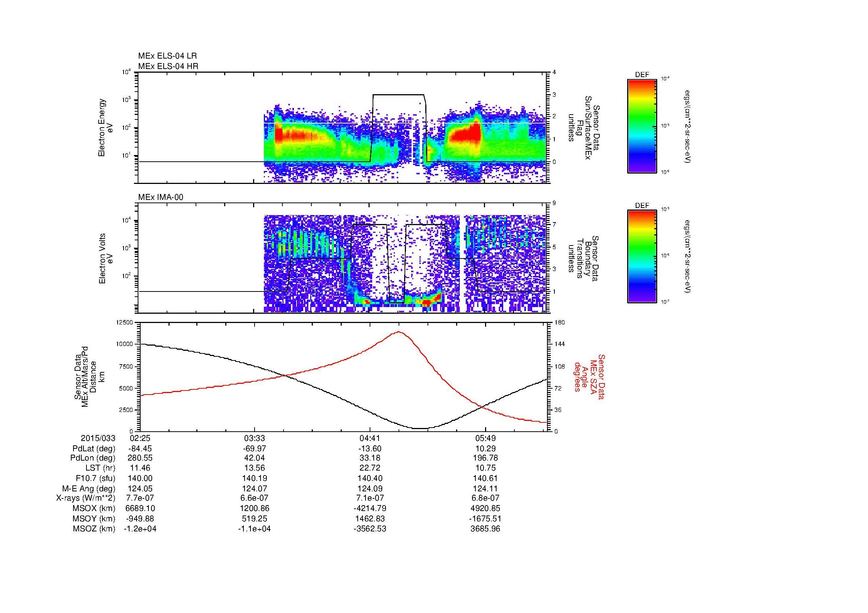
Task: Click the 03:33 time tick label
Action: click(x=255, y=438)
